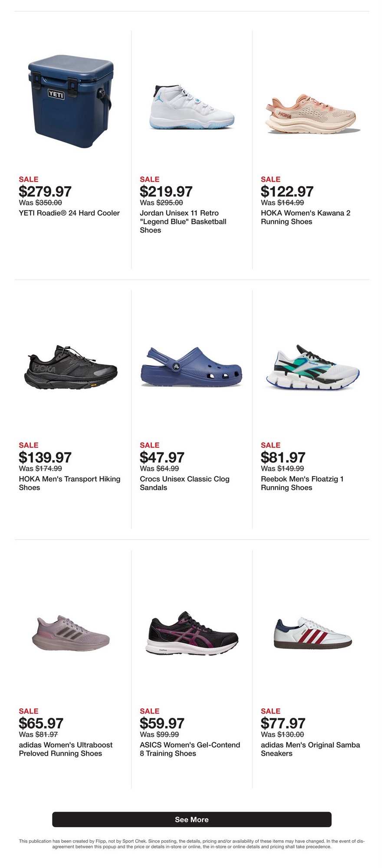This screenshot has height=868, width=384.
Task: Open the YETI Roadie 24 Hard Cooler title
Action: click(x=69, y=213)
